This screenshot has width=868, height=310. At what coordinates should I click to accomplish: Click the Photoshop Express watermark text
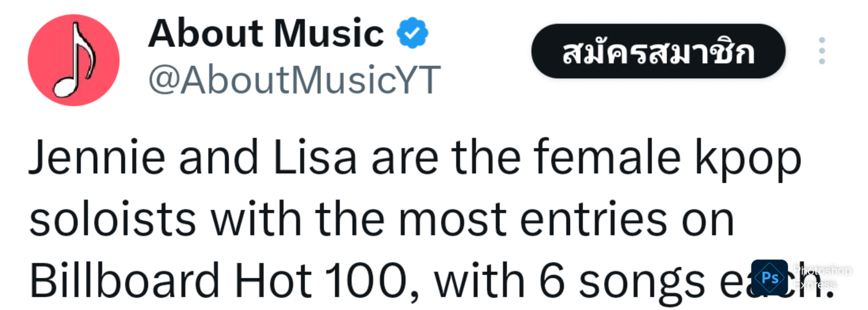pyautogui.click(x=823, y=278)
